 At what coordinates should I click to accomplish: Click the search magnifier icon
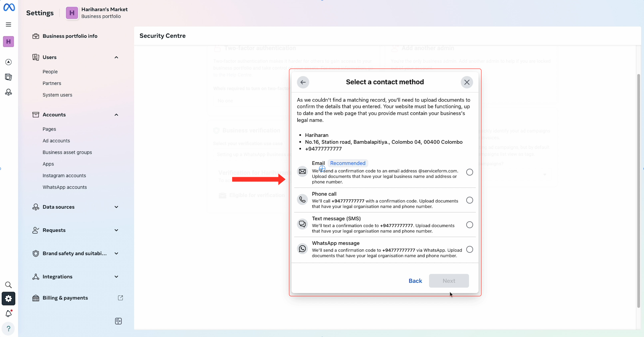[x=8, y=285]
